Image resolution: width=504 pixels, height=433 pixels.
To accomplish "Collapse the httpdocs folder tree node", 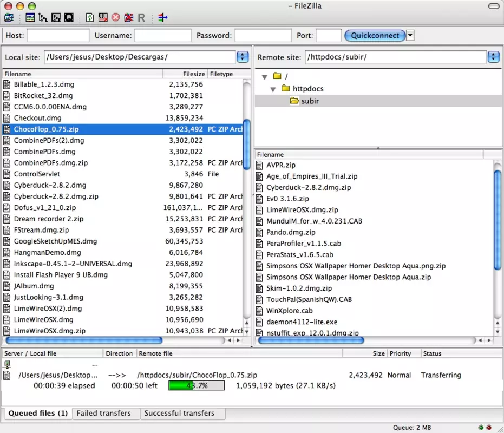I will pos(273,89).
